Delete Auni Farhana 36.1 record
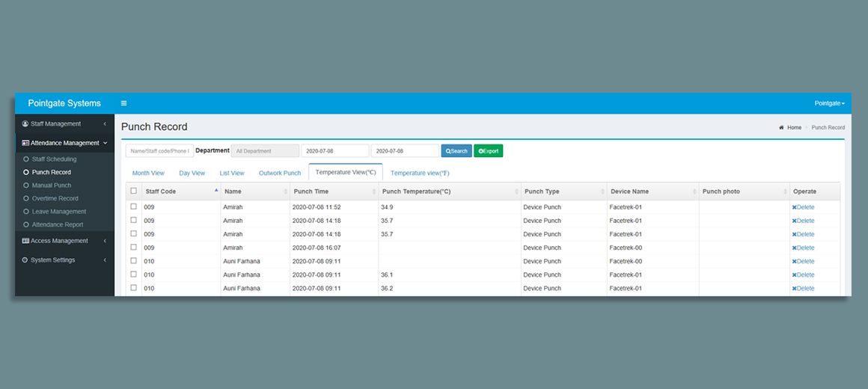Screen dimensions: 868x389 pos(803,275)
